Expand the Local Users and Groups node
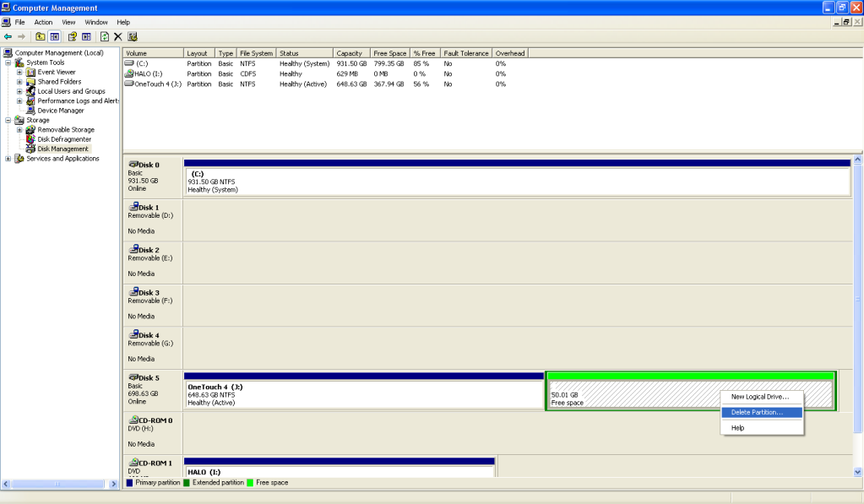The height and width of the screenshot is (504, 864). click(x=19, y=91)
